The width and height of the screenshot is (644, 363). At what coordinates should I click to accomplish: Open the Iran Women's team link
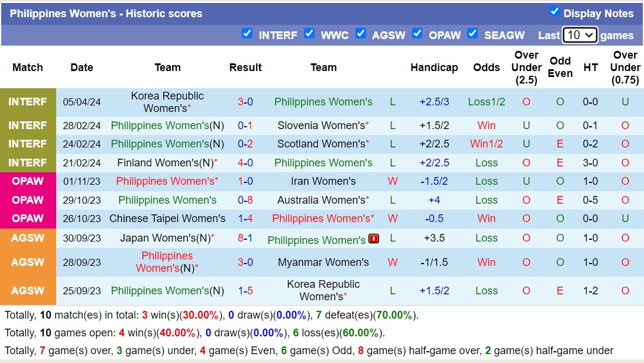[323, 181]
